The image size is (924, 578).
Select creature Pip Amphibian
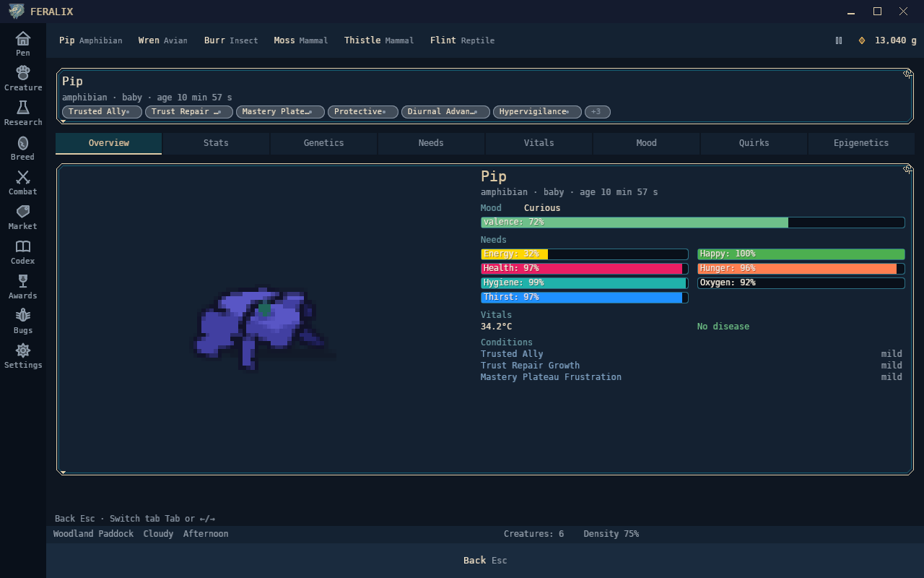90,40
